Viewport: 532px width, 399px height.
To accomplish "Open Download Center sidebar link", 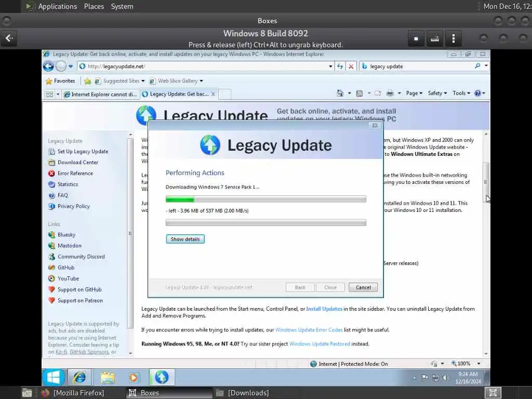I will [x=78, y=162].
